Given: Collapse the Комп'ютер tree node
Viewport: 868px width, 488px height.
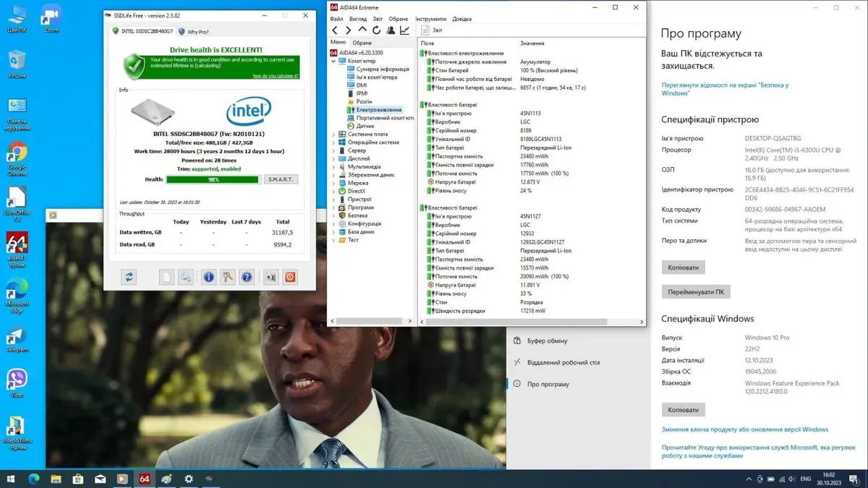Looking at the screenshot, I should (333, 61).
